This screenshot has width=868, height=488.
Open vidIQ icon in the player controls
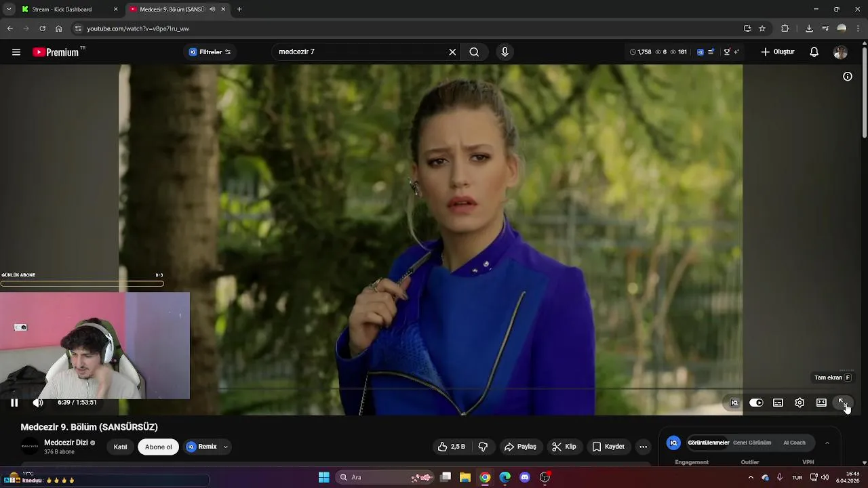pos(734,403)
